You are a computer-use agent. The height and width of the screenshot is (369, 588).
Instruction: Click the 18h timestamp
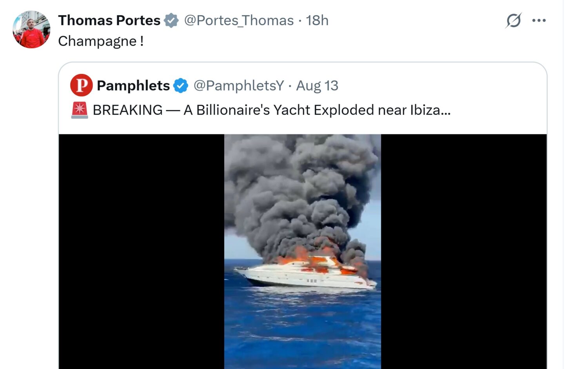pyautogui.click(x=317, y=20)
